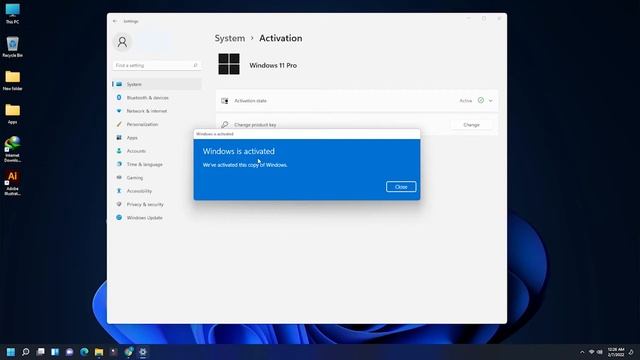Click the Windows is activated heading
The width and height of the screenshot is (640, 360).
(x=238, y=151)
